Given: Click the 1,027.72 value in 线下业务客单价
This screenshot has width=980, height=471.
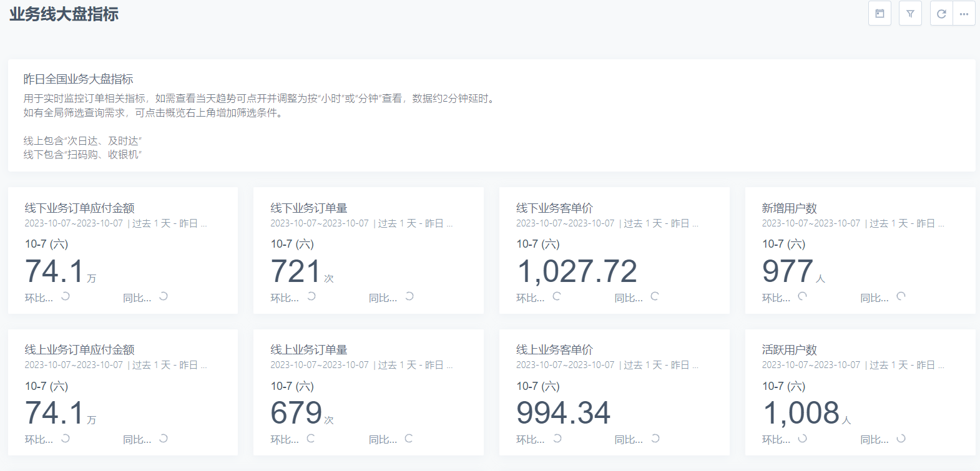Looking at the screenshot, I should coord(577,272).
